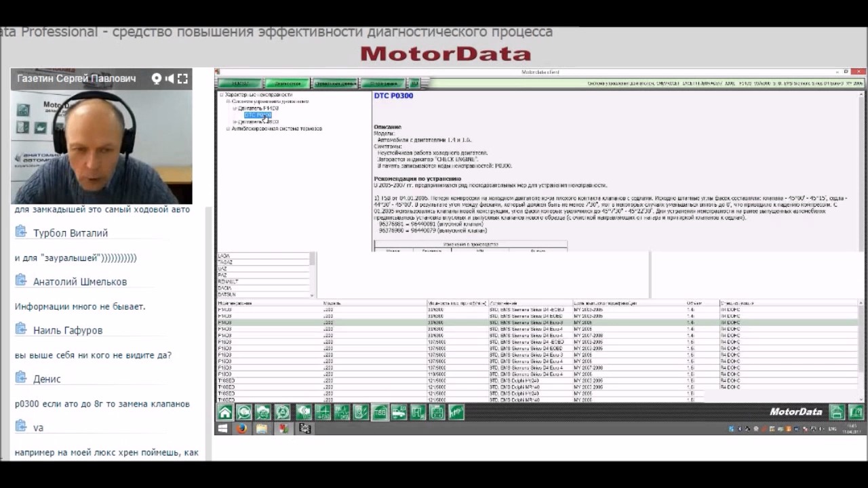Viewport: 868px width, 488px height.
Task: Click the third green toolbar icon with cloud
Action: click(263, 411)
